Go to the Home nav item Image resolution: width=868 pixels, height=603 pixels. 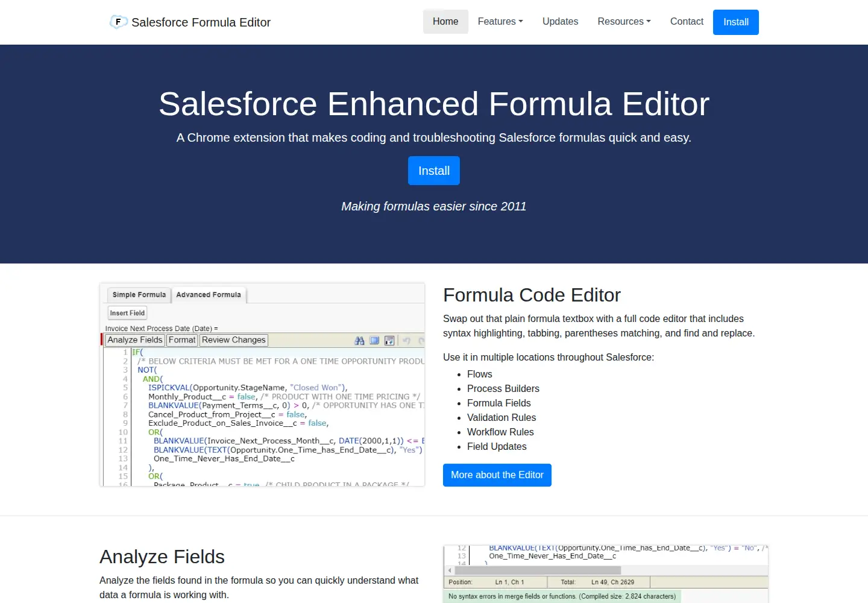(x=445, y=22)
